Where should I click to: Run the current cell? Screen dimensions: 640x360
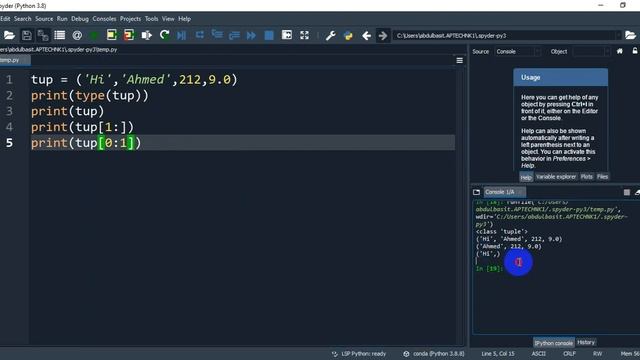[111, 35]
